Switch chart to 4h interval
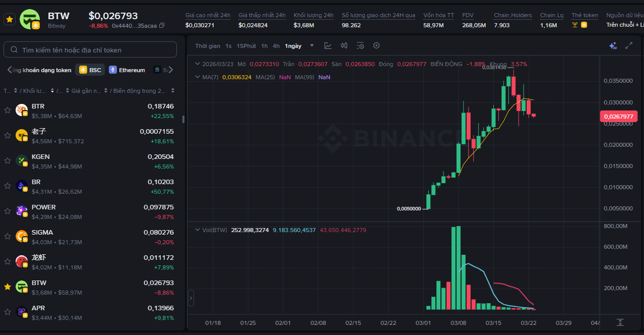The width and height of the screenshot is (644, 335). coord(276,46)
